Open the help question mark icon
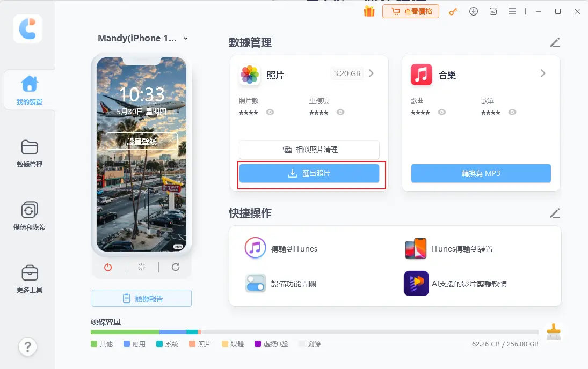Viewport: 588px width, 369px height. tap(27, 347)
